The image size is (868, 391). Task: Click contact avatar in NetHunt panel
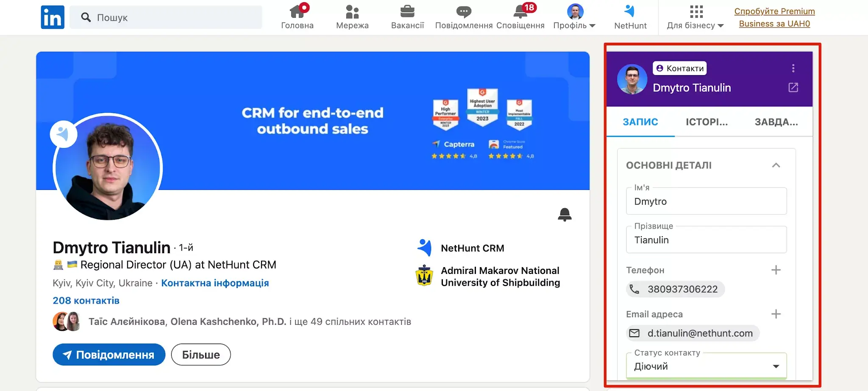632,79
